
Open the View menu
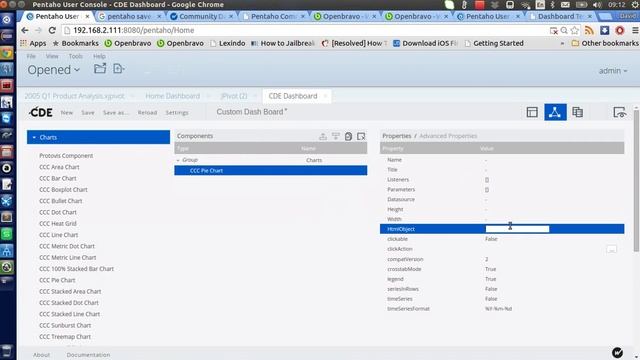click(52, 56)
